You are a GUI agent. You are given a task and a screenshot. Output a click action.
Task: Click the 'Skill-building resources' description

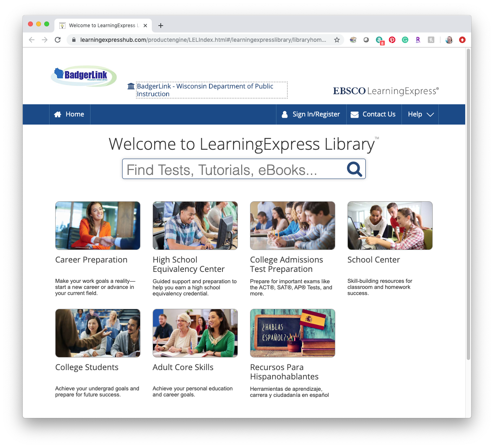pos(380,287)
